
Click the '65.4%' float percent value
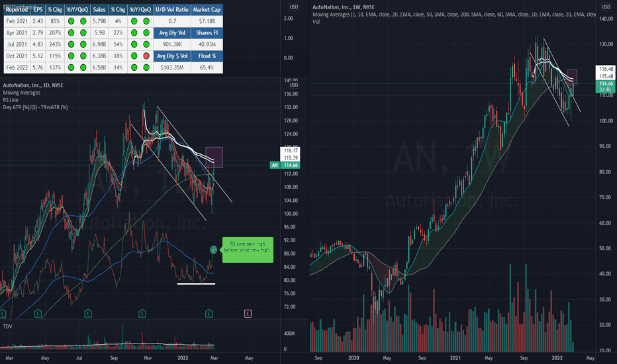pos(207,68)
